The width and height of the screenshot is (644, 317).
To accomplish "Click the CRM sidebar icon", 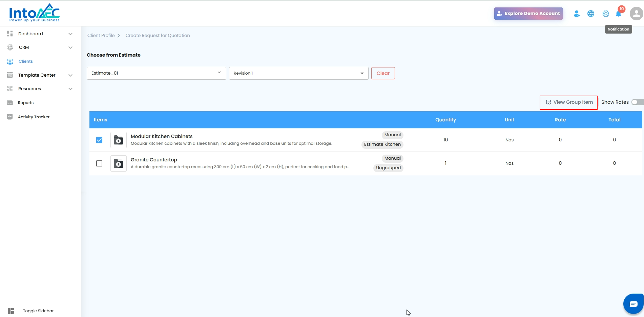I will pyautogui.click(x=10, y=47).
